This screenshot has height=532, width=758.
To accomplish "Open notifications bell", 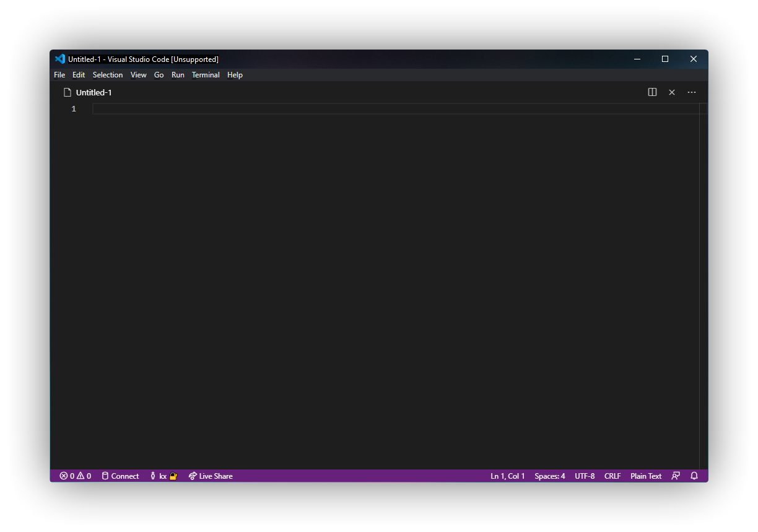I will tap(694, 476).
